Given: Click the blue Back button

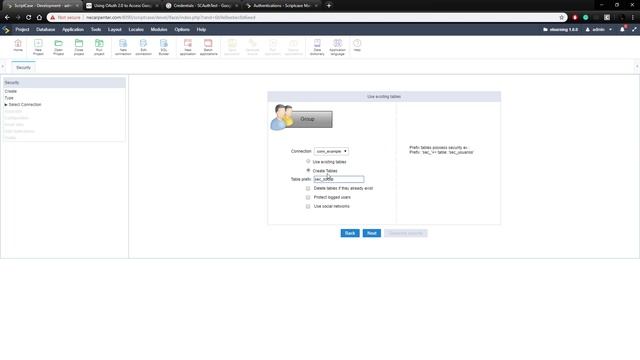Looking at the screenshot, I should pyautogui.click(x=350, y=233).
